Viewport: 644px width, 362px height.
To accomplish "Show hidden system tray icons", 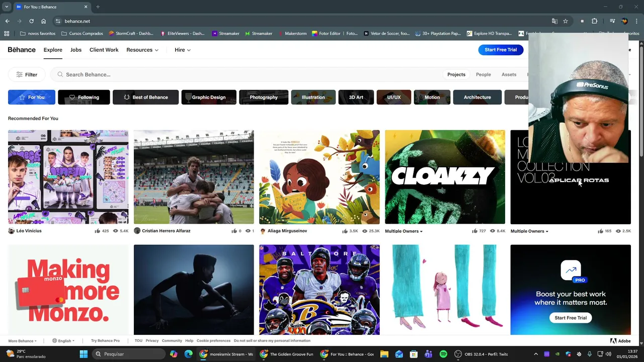I will point(535,354).
